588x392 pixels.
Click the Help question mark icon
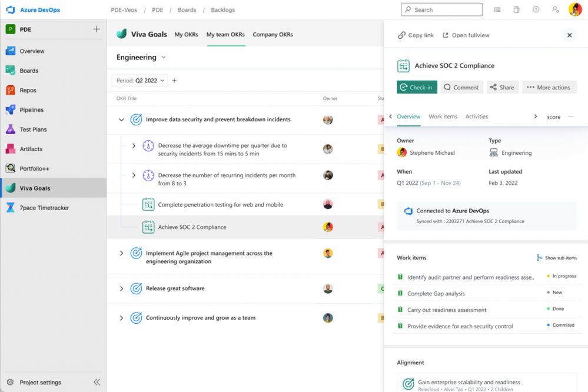point(536,9)
